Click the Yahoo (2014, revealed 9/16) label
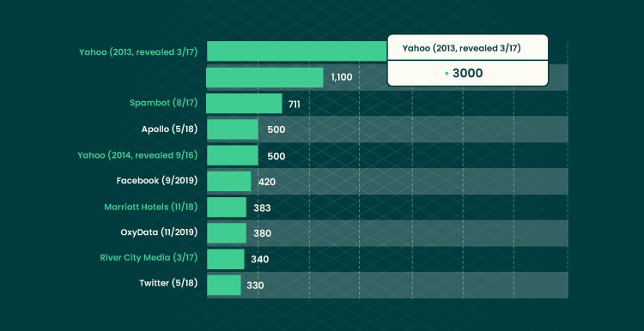Image resolution: width=644 pixels, height=331 pixels. pyautogui.click(x=137, y=155)
